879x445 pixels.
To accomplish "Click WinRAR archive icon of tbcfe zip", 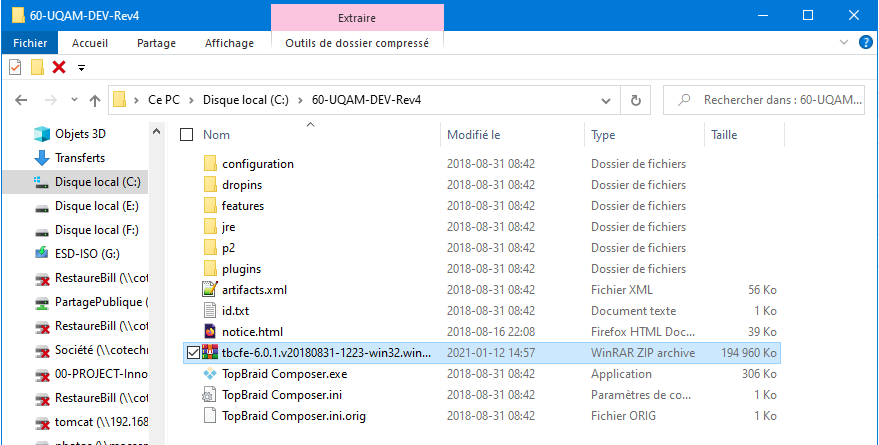I will coord(210,353).
